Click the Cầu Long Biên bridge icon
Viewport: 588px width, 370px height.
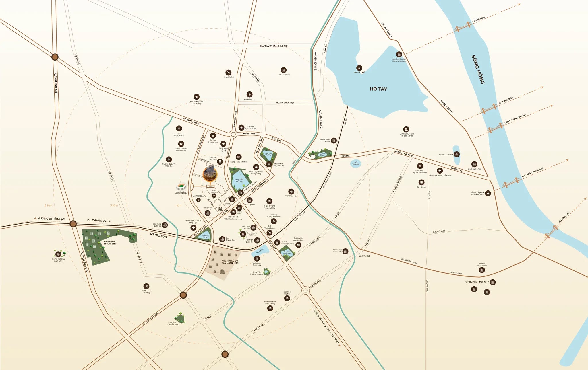tap(489, 109)
